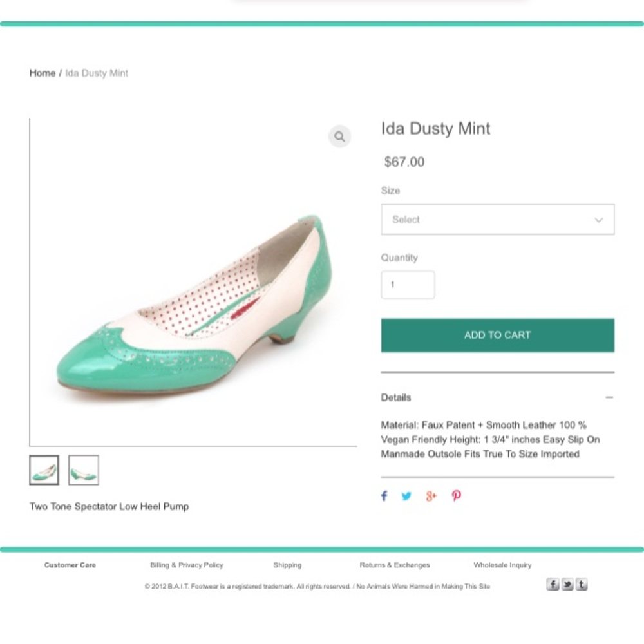The image size is (644, 644).
Task: Pin this shoe on Pinterest
Action: (456, 496)
